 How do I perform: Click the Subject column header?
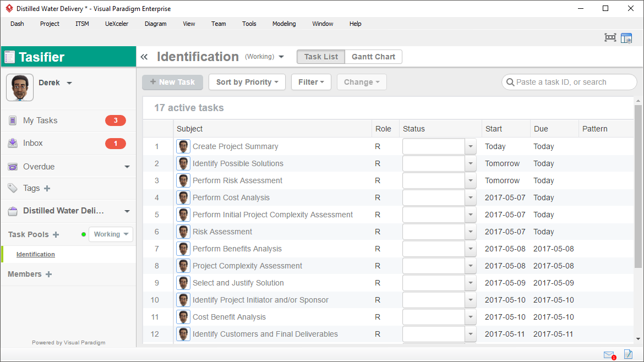click(x=272, y=129)
